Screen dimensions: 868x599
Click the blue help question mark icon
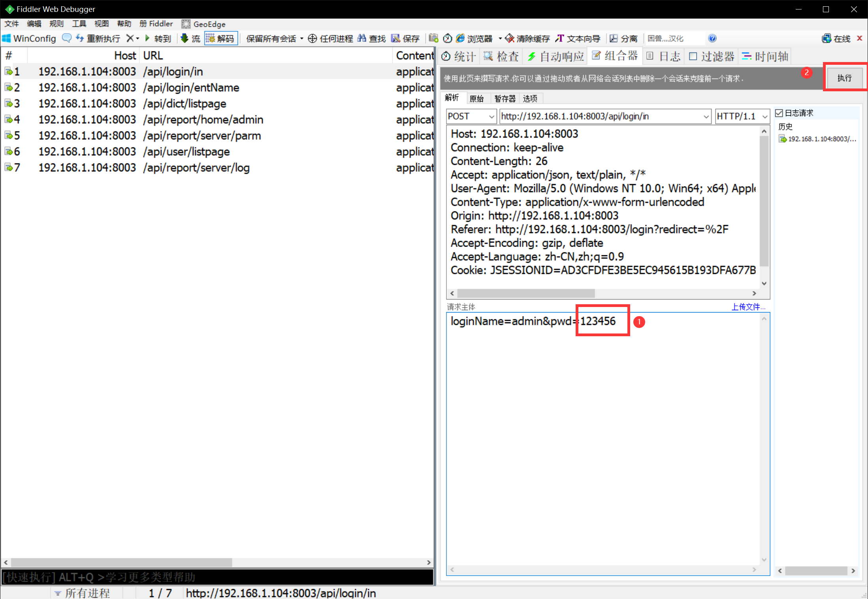coord(712,38)
